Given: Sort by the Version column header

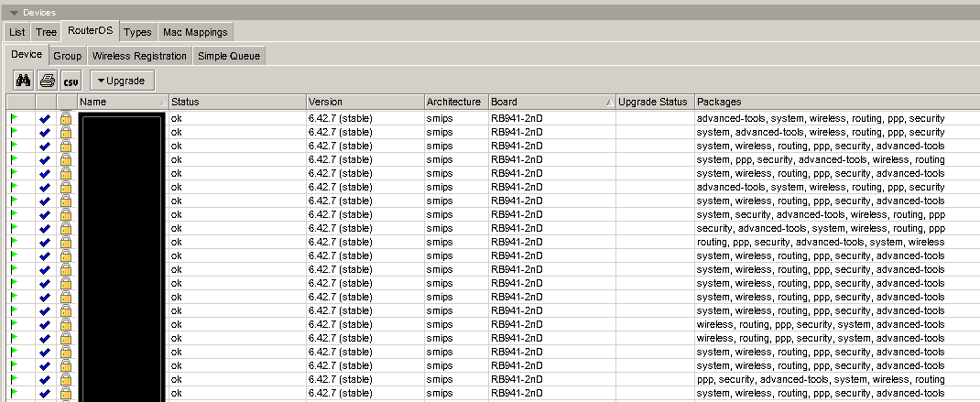Looking at the screenshot, I should [x=365, y=102].
